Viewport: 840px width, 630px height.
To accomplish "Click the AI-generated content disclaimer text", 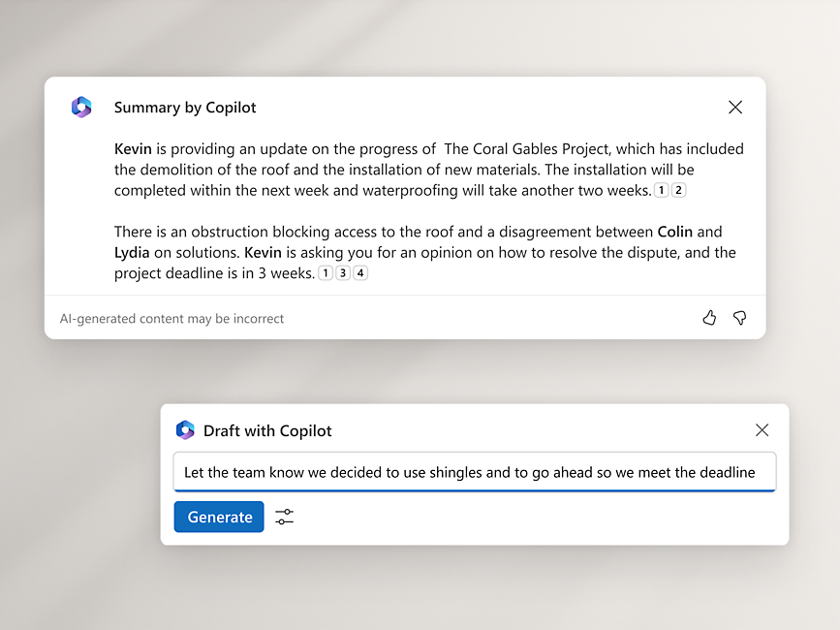I will coord(171,318).
